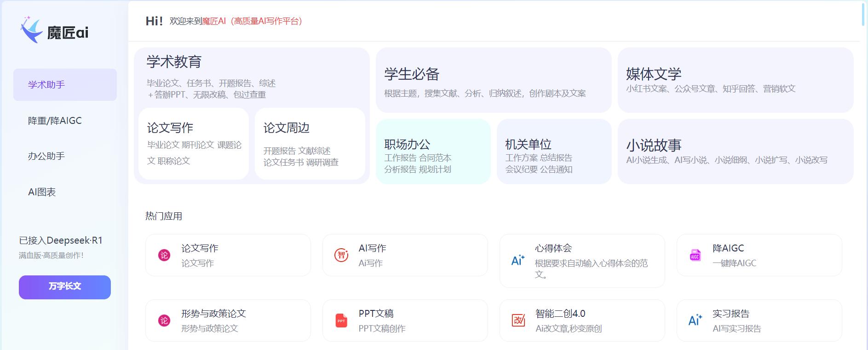Open the 论文周边 card
This screenshot has height=350, width=868.
click(x=310, y=144)
